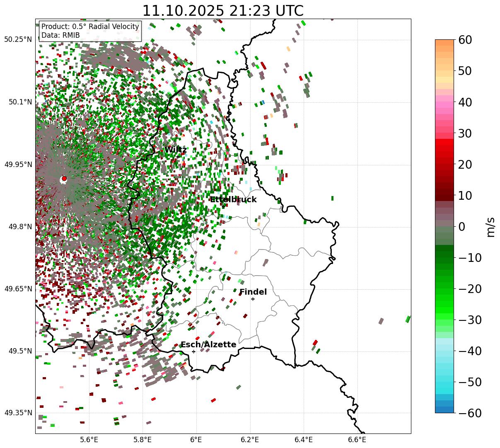Click the 49.65°N latitude tick label
The width and height of the screenshot is (500, 448).
pos(18,289)
